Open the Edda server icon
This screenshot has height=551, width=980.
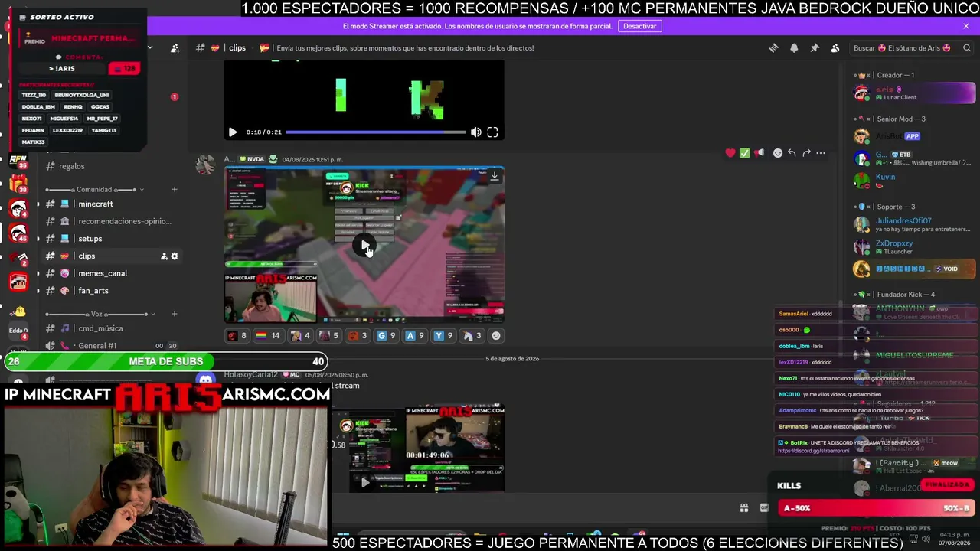point(18,331)
